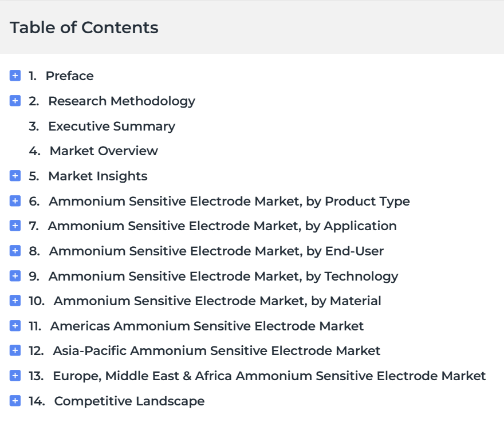Select the Research Methodology title text
This screenshot has height=426, width=504.
[x=121, y=101]
